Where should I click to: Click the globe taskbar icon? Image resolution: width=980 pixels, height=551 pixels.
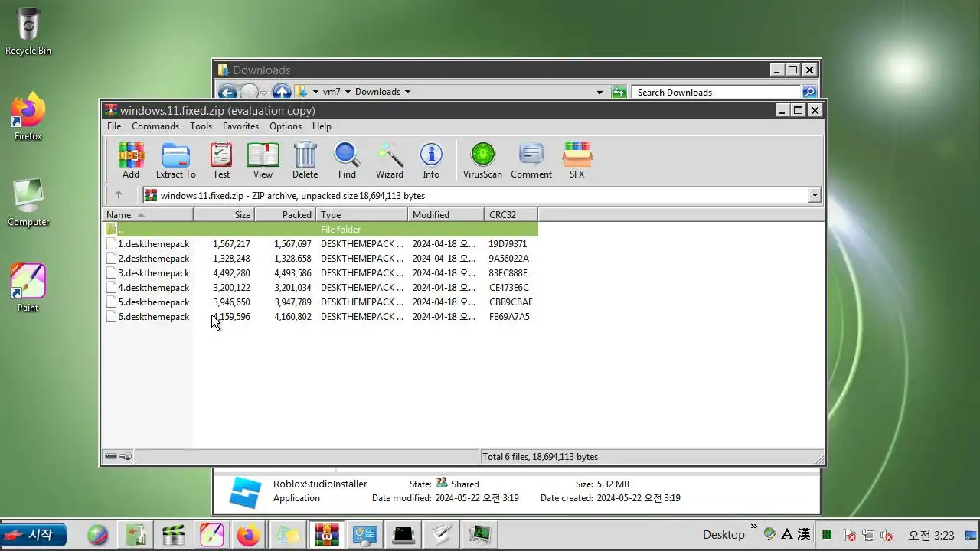(x=97, y=535)
